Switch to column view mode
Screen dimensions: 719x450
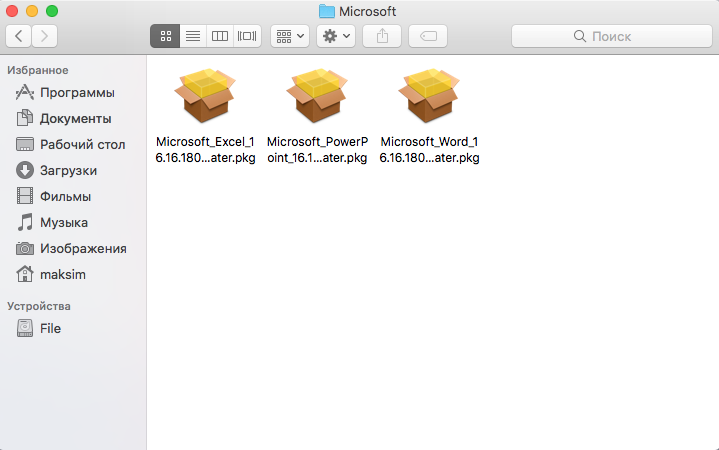pos(220,36)
